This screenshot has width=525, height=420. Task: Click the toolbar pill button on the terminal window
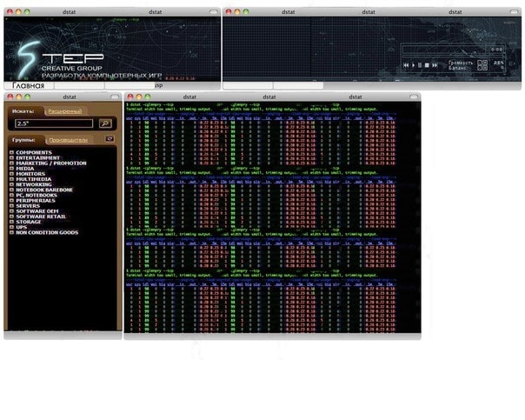point(414,97)
